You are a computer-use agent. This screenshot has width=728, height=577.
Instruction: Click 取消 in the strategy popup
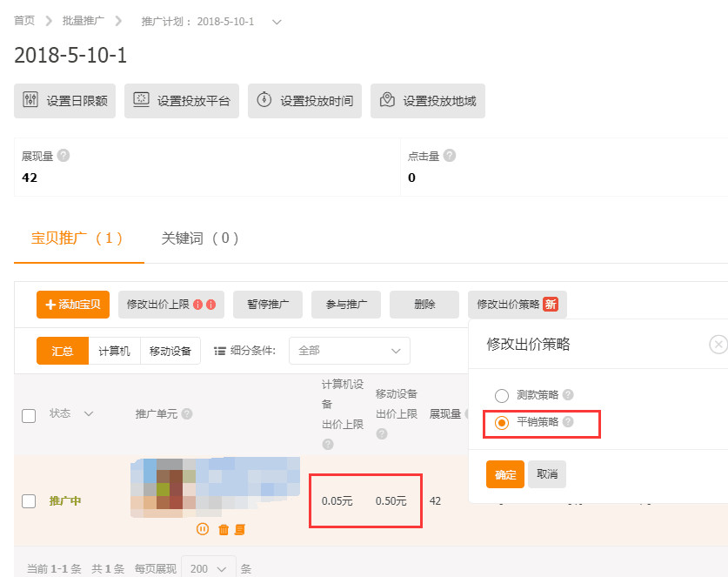pyautogui.click(x=547, y=474)
